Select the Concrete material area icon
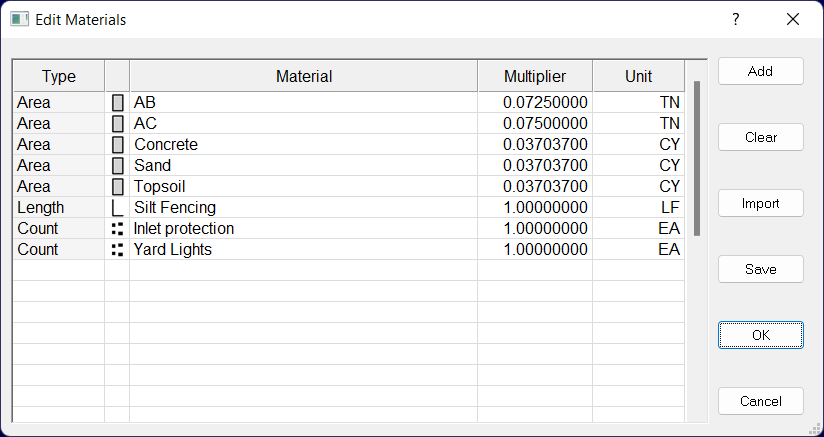This screenshot has height=437, width=824. tap(118, 145)
